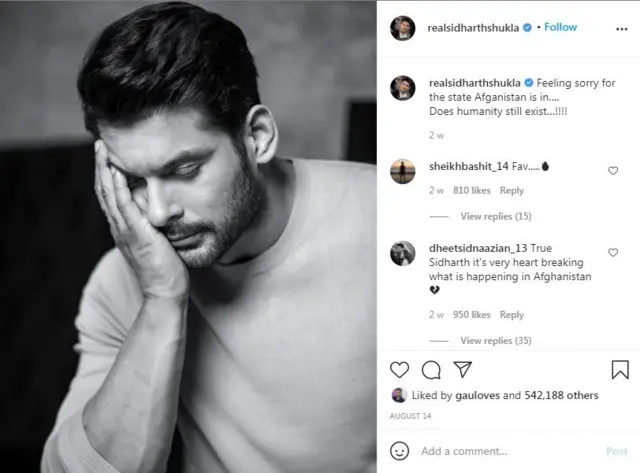Open sheikhbashit_14's profile picture
This screenshot has width=640, height=473.
click(x=402, y=171)
